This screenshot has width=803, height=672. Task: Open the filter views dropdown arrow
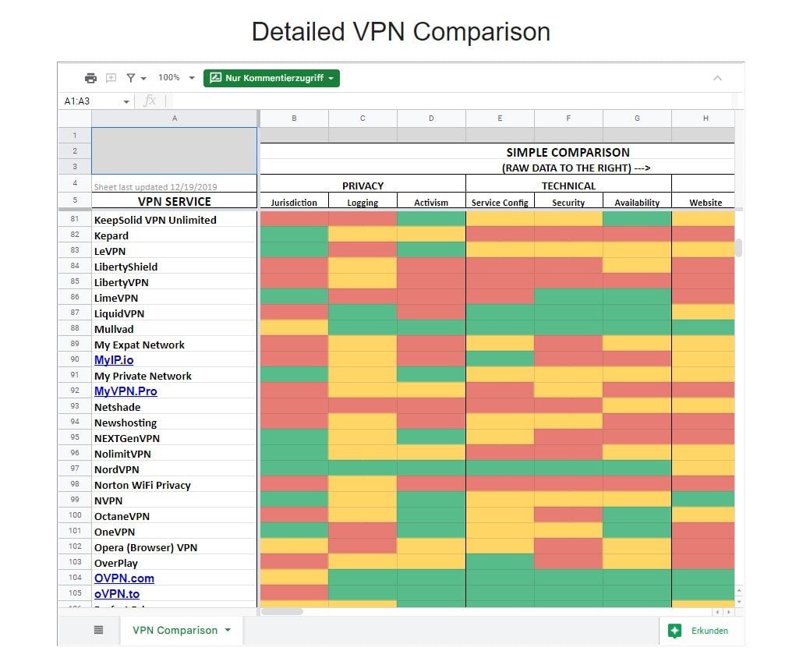(143, 79)
